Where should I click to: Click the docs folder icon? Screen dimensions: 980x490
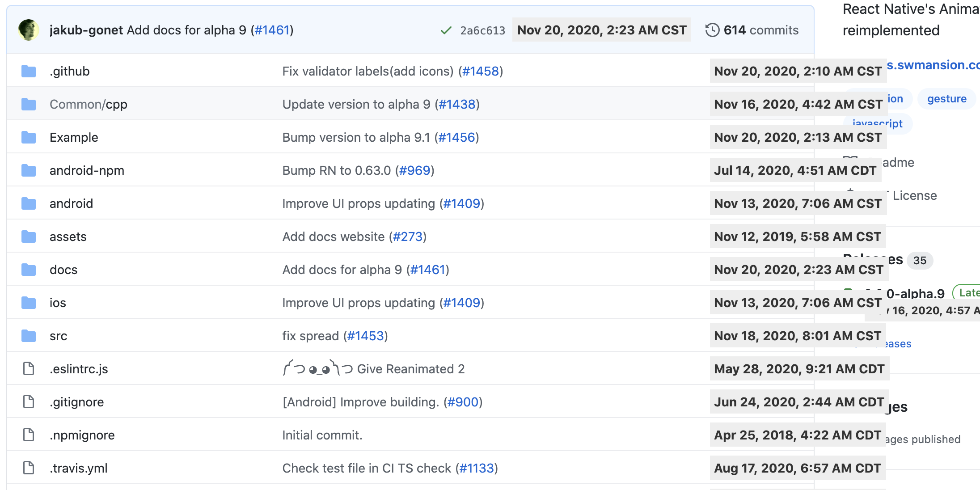(29, 270)
